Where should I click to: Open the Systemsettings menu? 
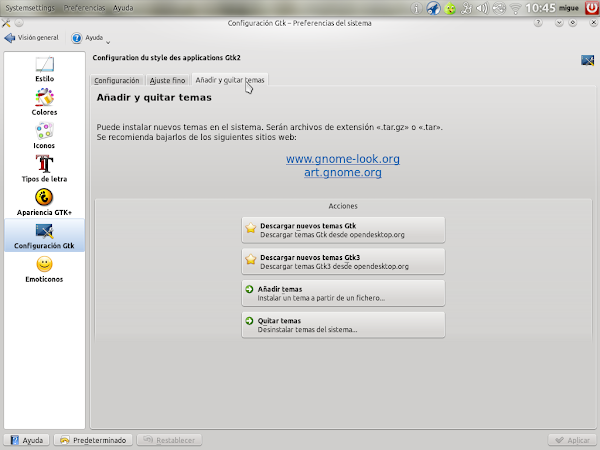30,8
